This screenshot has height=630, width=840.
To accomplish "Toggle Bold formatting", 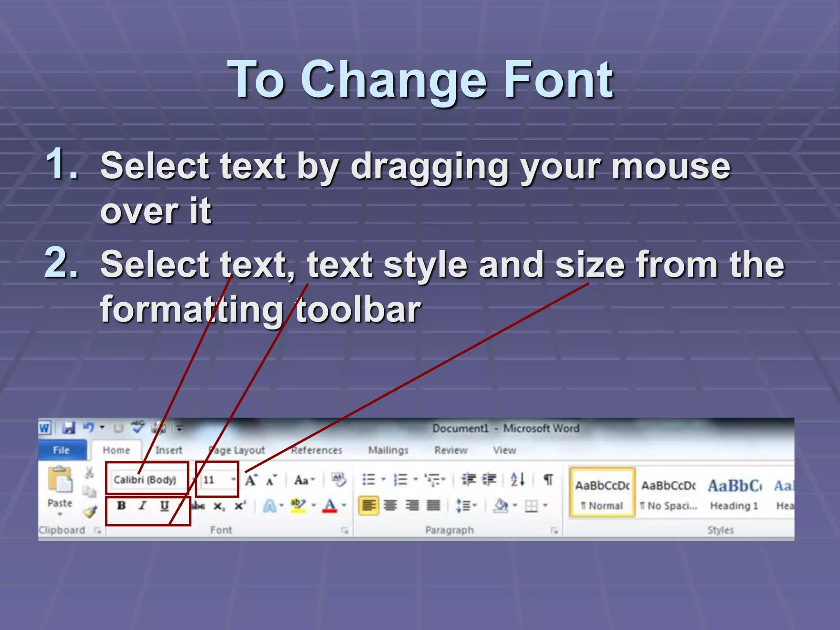I will pos(121,505).
